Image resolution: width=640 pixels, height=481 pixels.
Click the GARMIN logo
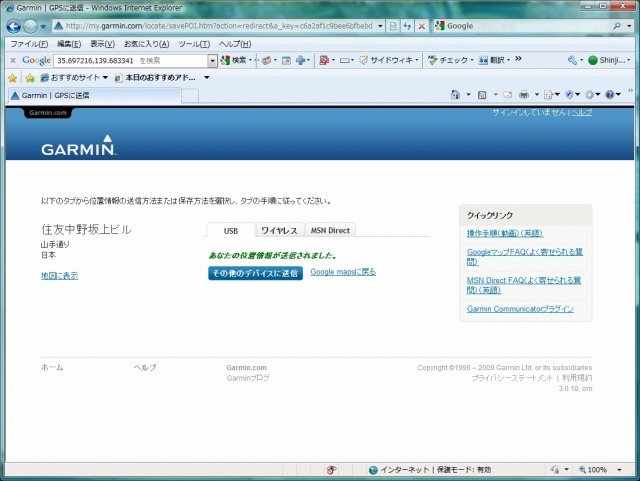coord(79,145)
